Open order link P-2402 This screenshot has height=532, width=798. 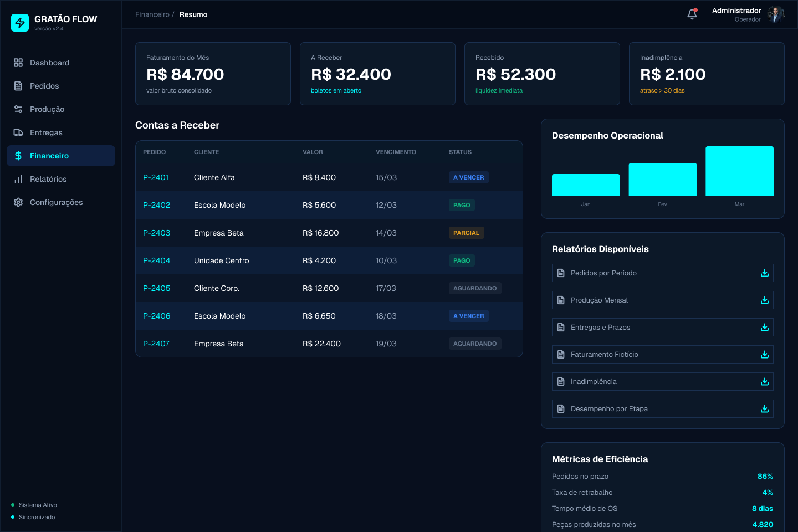click(156, 205)
